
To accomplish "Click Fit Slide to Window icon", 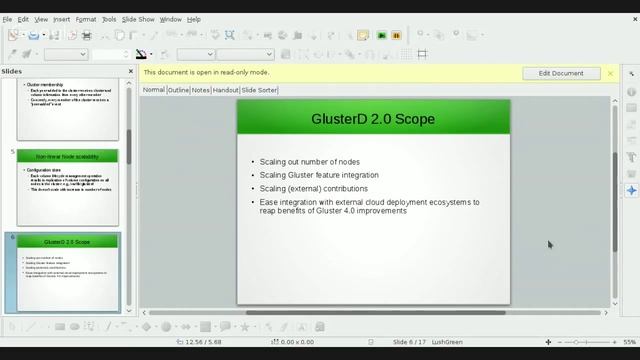I will click(x=548, y=342).
